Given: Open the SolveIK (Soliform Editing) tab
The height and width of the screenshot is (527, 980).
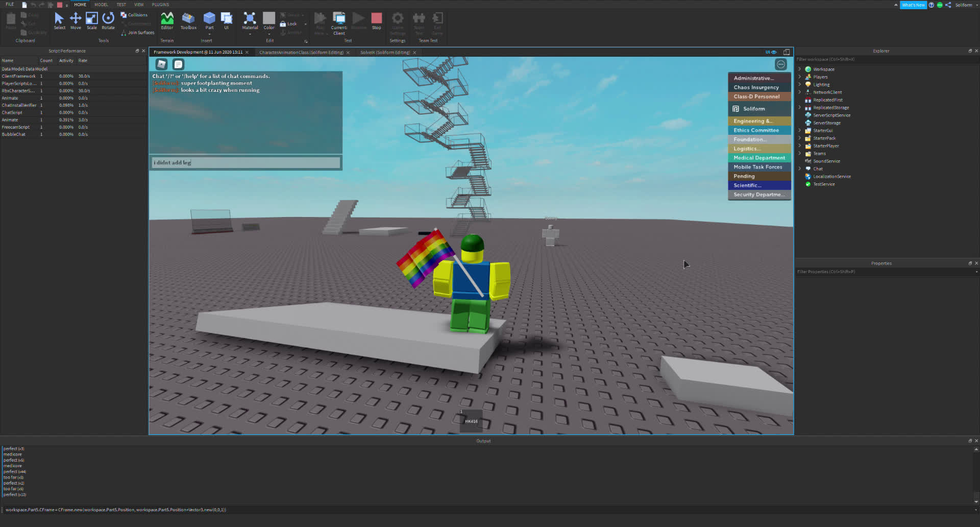Looking at the screenshot, I should [385, 52].
